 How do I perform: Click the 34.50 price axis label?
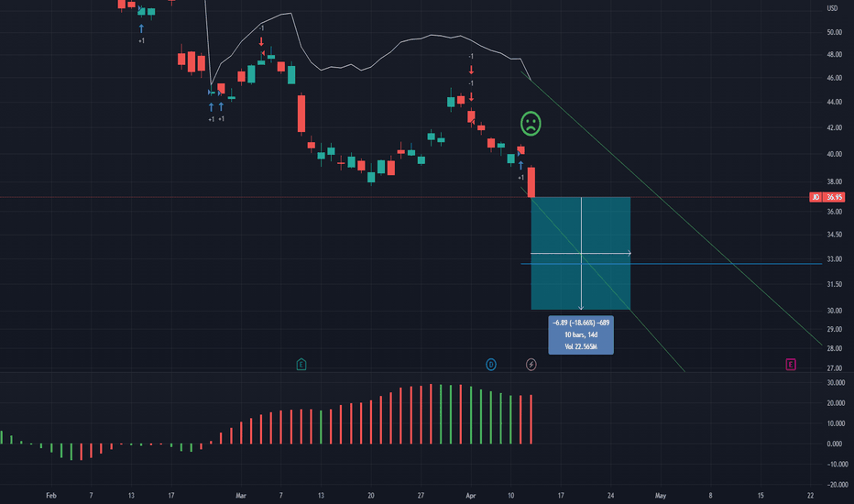(x=834, y=235)
